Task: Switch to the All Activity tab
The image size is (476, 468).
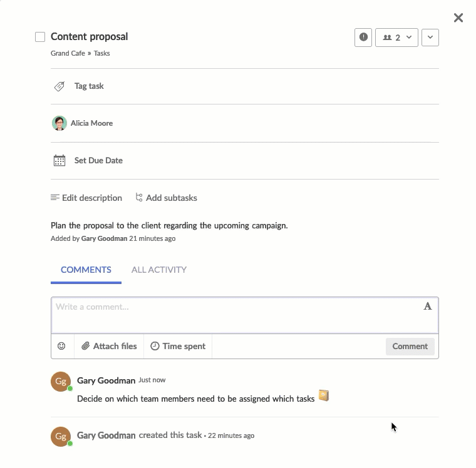Action: pos(158,270)
